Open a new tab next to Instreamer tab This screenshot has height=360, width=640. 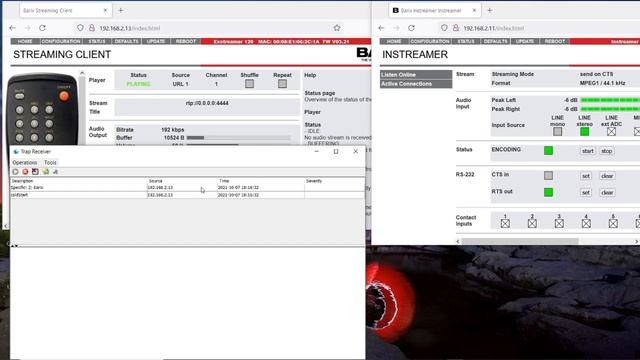point(490,10)
